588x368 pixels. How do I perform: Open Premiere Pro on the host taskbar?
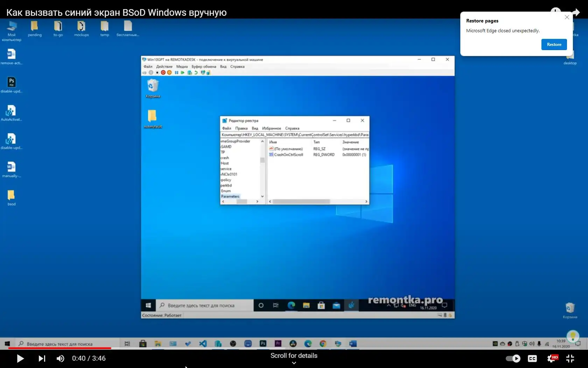click(278, 343)
